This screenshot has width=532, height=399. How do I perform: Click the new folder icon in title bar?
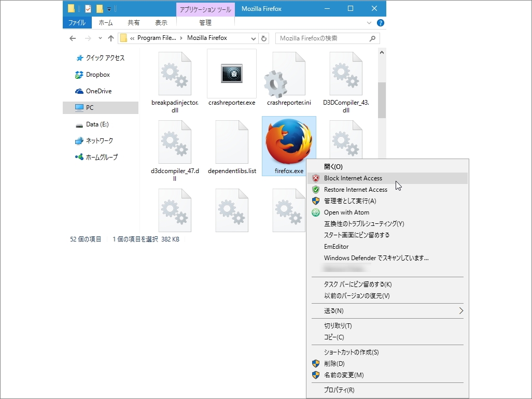[100, 8]
